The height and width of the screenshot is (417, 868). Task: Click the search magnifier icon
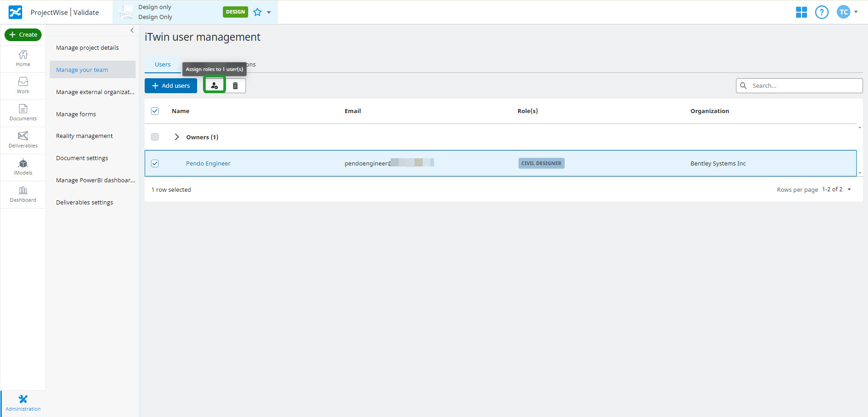(x=743, y=85)
